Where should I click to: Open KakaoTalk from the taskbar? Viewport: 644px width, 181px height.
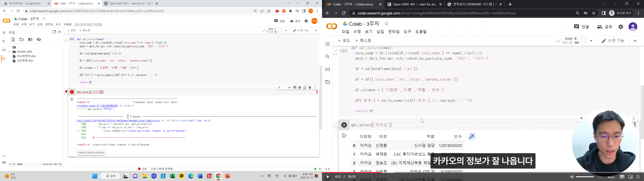pyautogui.click(x=182, y=176)
